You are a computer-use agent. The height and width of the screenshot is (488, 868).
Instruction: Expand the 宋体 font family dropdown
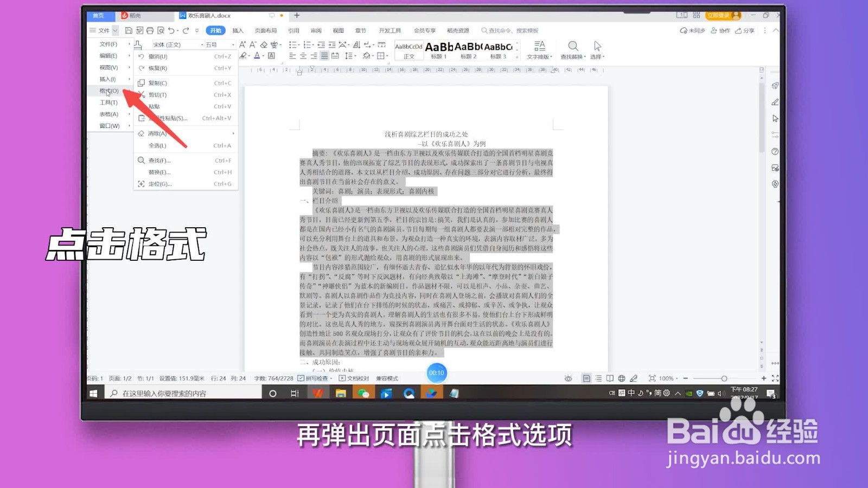pyautogui.click(x=202, y=44)
